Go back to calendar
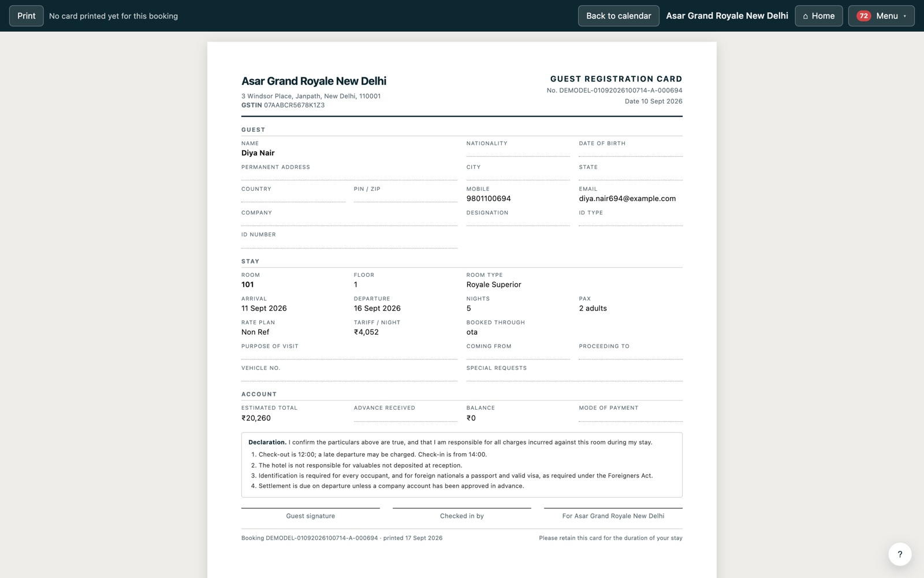924x578 pixels. pyautogui.click(x=619, y=16)
